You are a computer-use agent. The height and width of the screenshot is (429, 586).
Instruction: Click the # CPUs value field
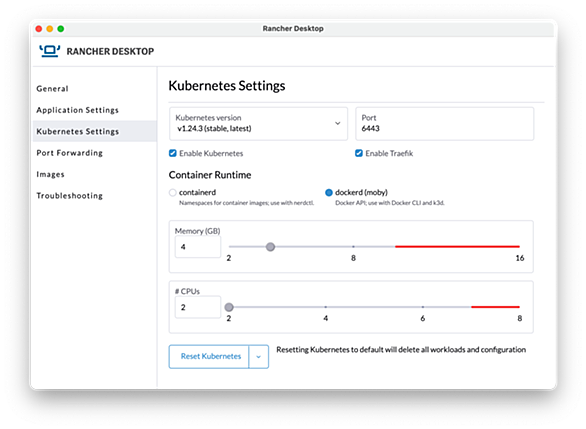tap(198, 307)
